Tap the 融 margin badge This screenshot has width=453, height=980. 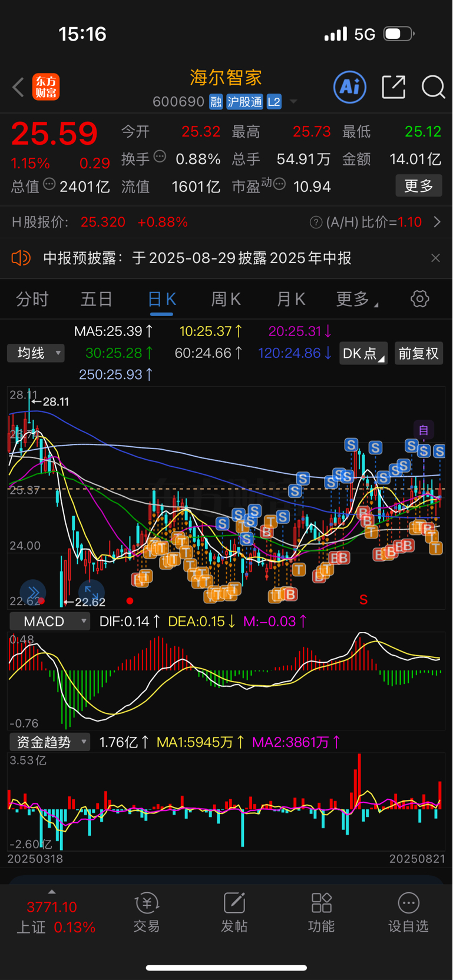click(x=216, y=102)
